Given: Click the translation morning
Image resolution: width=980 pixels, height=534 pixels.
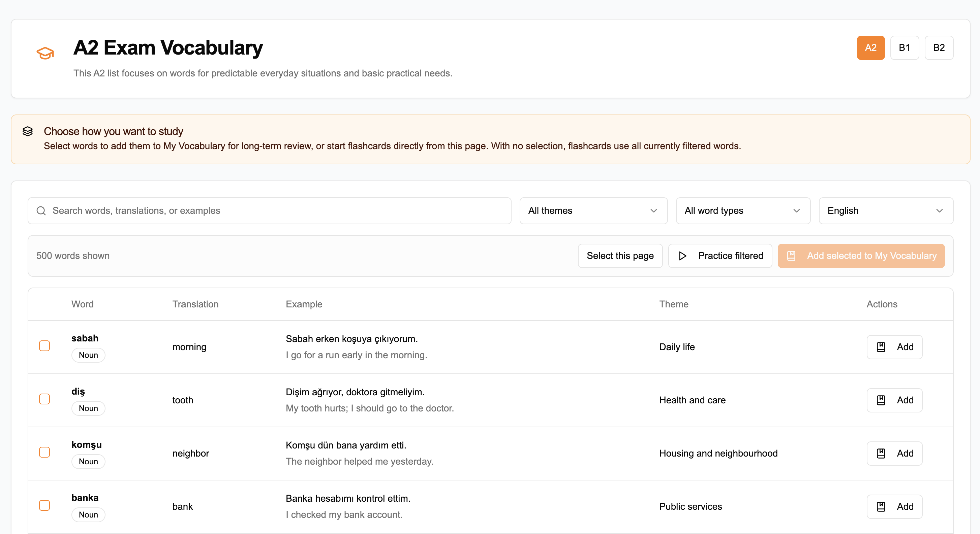Looking at the screenshot, I should pyautogui.click(x=189, y=347).
